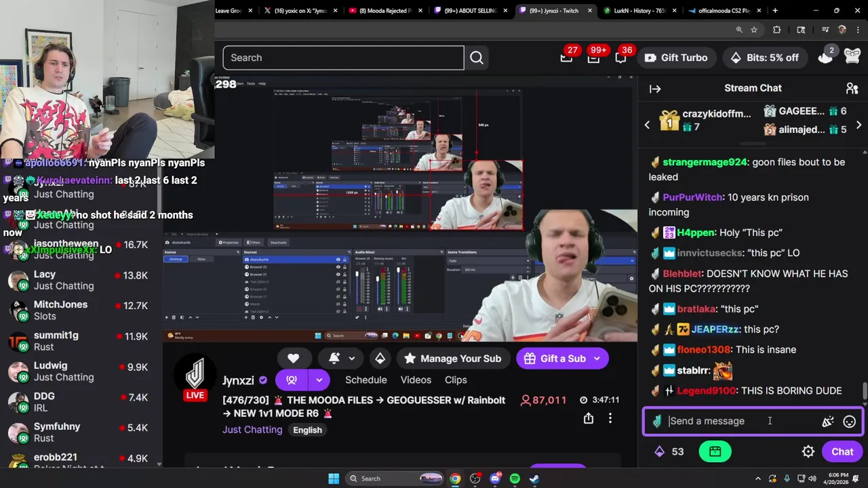This screenshot has width=868, height=488.
Task: Open the Clips tab of the channel
Action: point(456,380)
